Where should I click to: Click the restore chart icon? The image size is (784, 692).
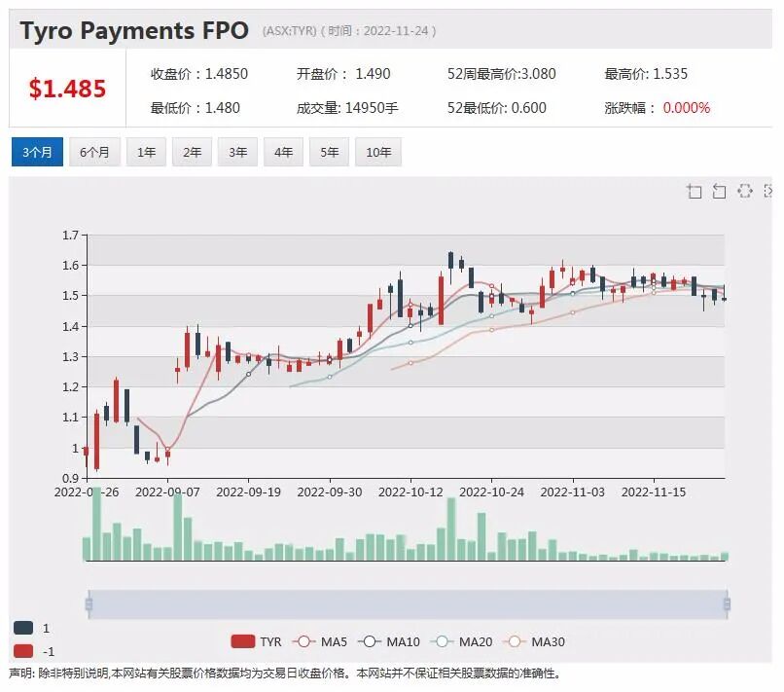point(745,191)
